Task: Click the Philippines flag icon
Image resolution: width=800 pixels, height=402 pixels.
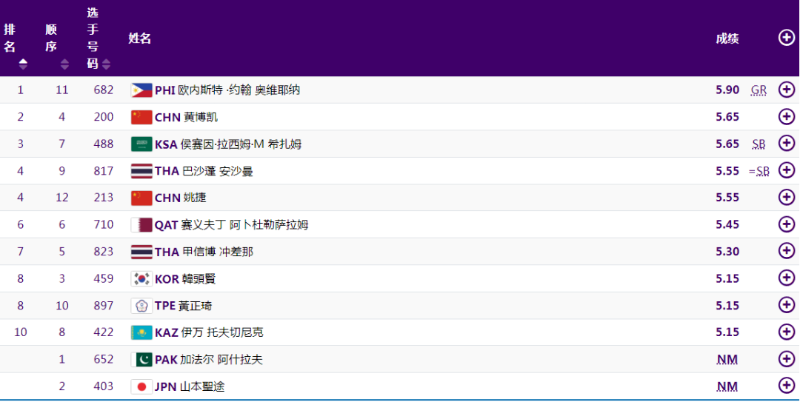Action: point(142,90)
